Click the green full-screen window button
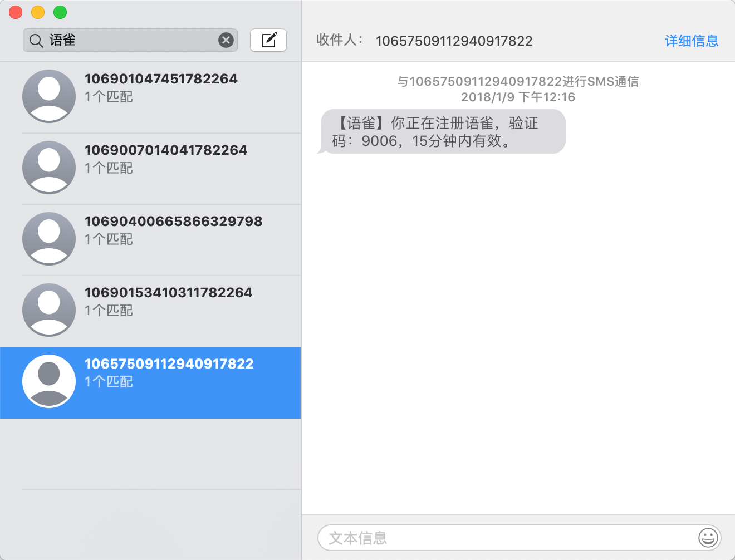The height and width of the screenshot is (560, 735). tap(60, 12)
